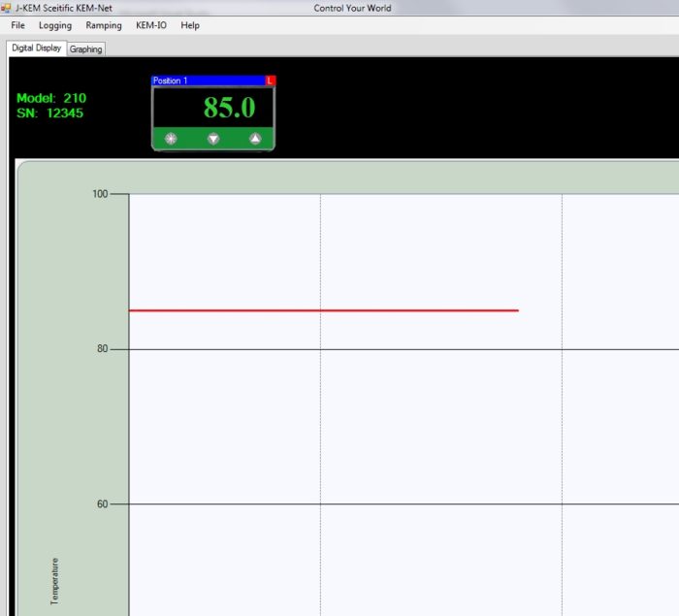Switch to the Graphing tab
The width and height of the screenshot is (679, 616).
pos(85,49)
